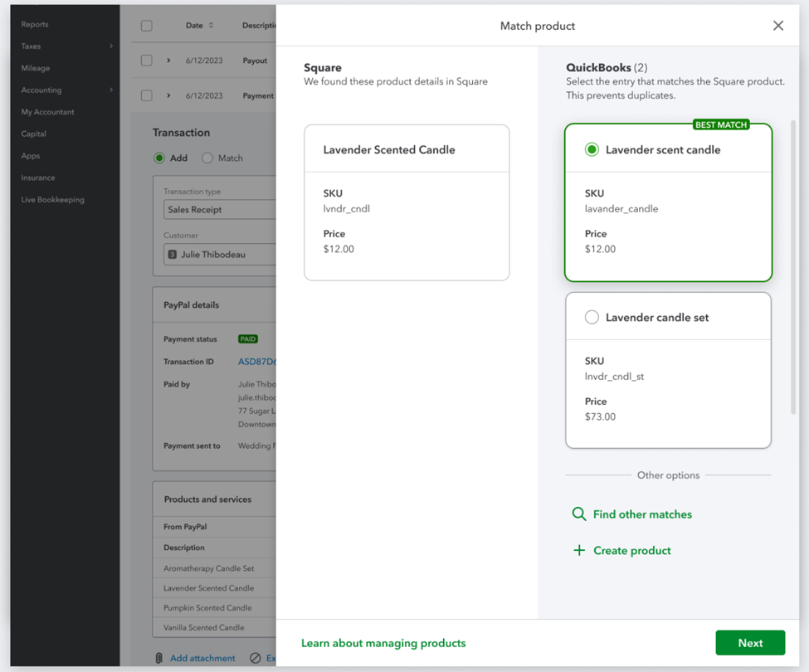
Task: Go to My Accountant in sidebar
Action: tap(47, 112)
